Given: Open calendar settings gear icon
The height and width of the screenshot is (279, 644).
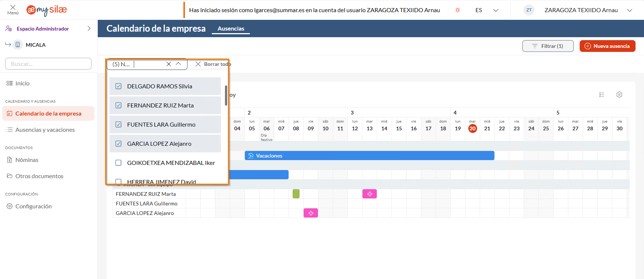Looking at the screenshot, I should point(619,95).
